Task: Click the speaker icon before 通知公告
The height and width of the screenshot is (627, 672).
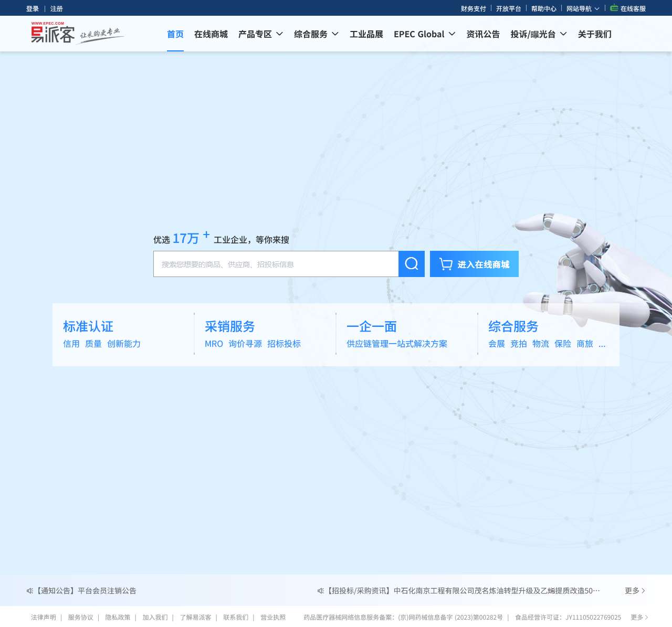Action: (30, 590)
